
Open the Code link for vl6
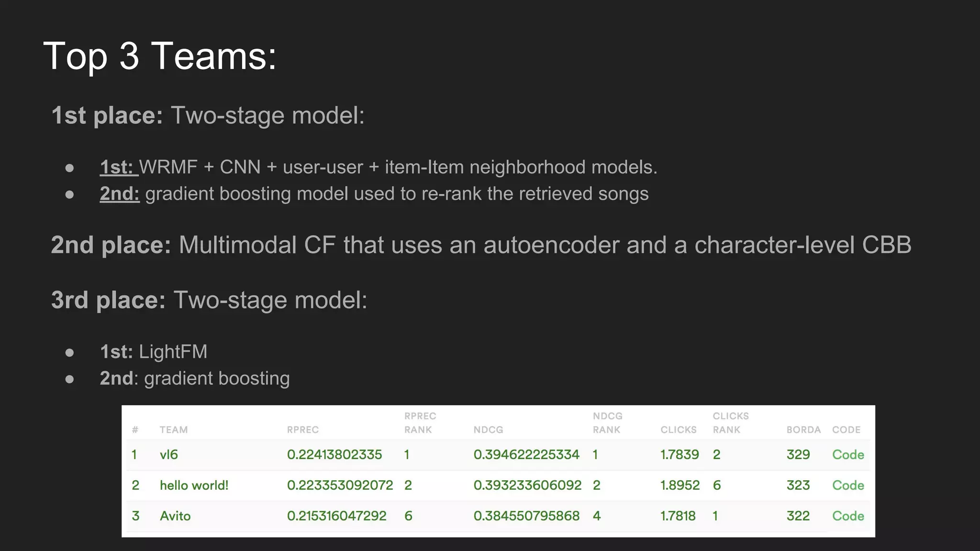847,454
